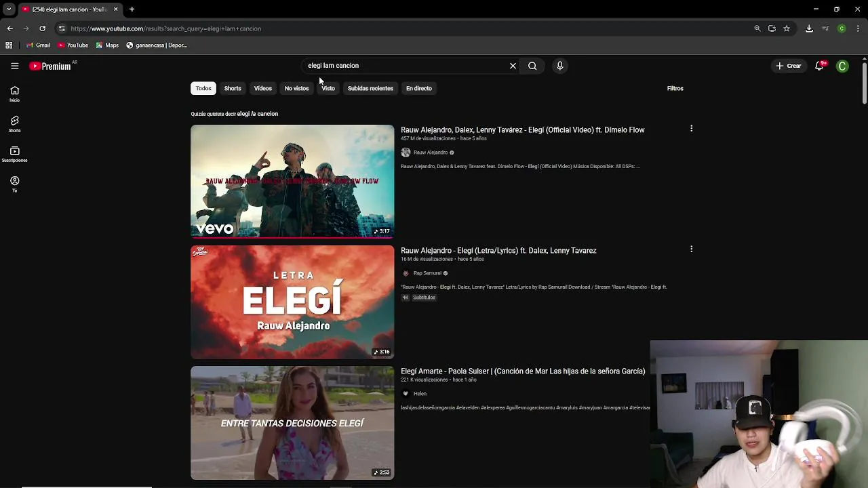Open the Tú section in sidebar
The height and width of the screenshot is (488, 868).
14,184
